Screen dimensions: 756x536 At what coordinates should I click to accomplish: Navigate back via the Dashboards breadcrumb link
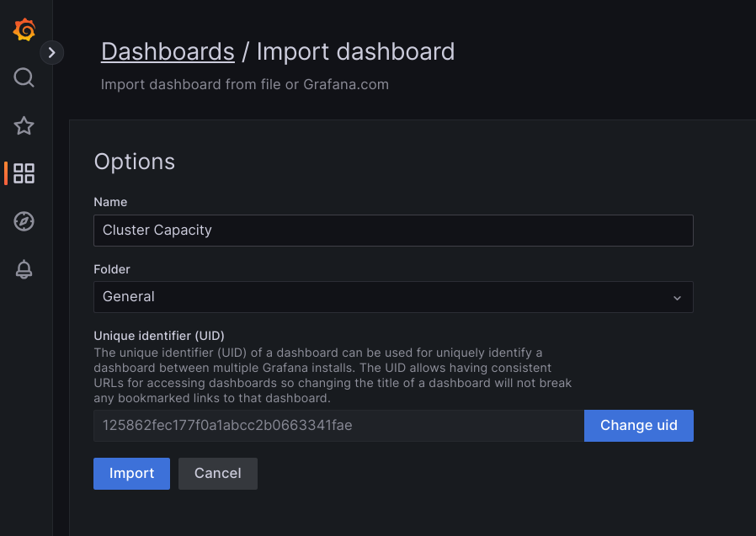coord(168,51)
